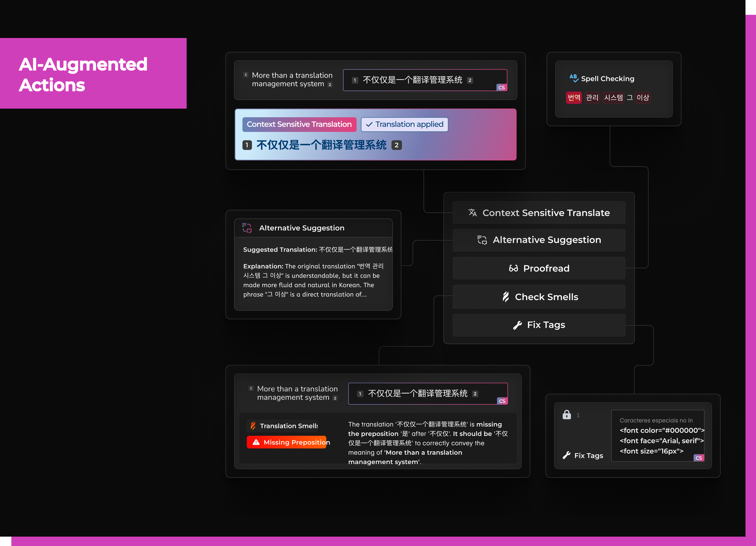The height and width of the screenshot is (546, 756).
Task: Click the Translation applied badge
Action: [404, 124]
